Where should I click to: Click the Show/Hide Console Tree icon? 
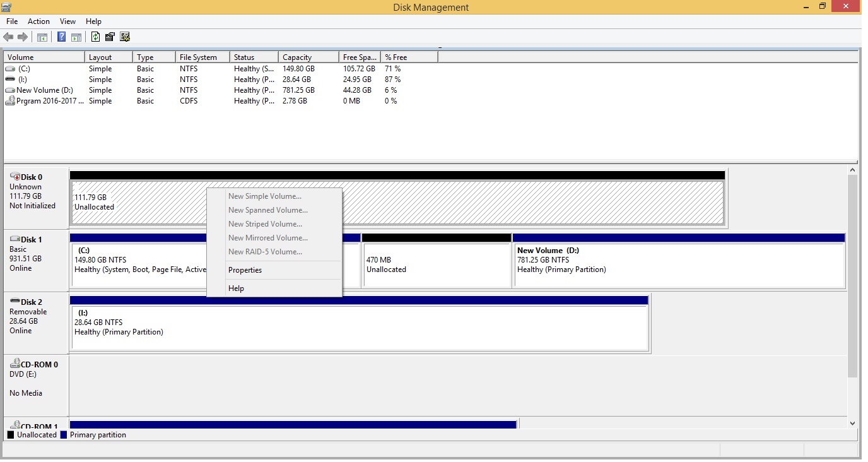42,37
